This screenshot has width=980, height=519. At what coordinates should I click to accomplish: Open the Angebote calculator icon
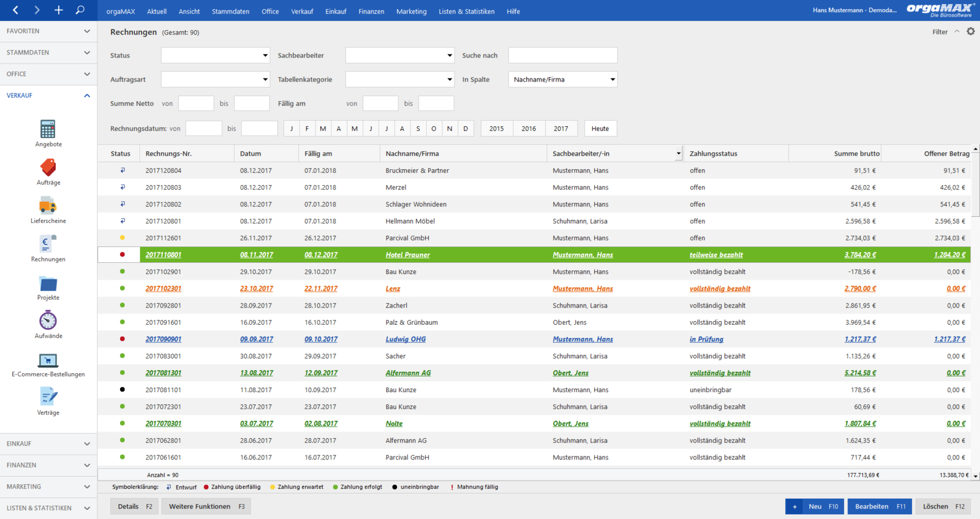48,129
